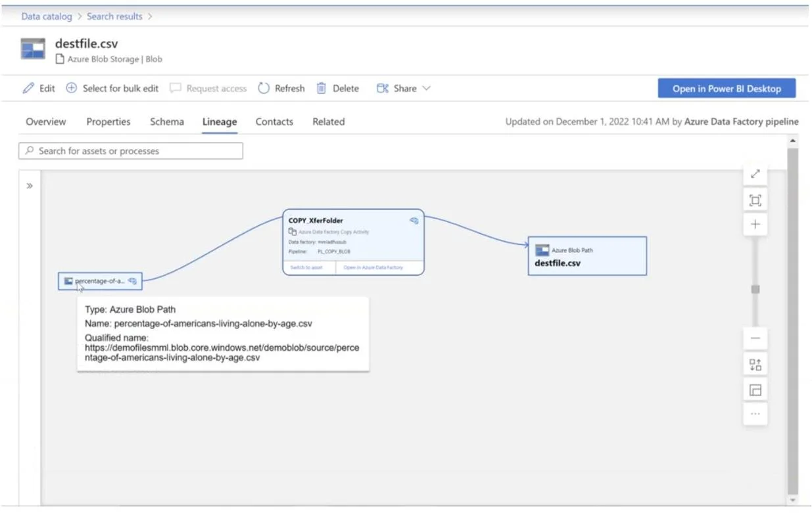Zoom out with the minus icon
This screenshot has width=812, height=513.
tap(755, 339)
